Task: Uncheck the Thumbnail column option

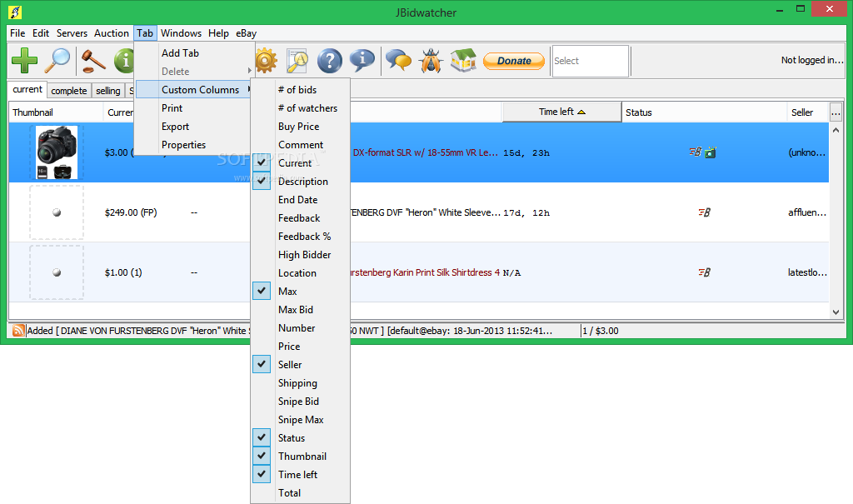Action: (300, 457)
